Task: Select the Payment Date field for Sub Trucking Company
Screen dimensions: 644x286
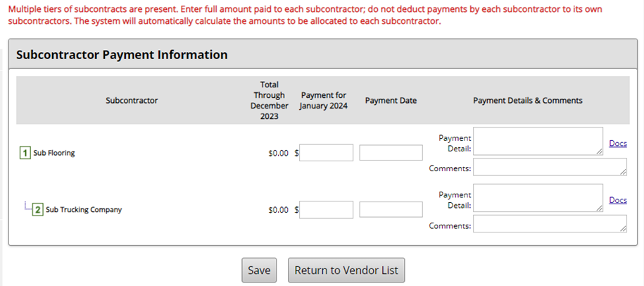Action: pyautogui.click(x=391, y=209)
